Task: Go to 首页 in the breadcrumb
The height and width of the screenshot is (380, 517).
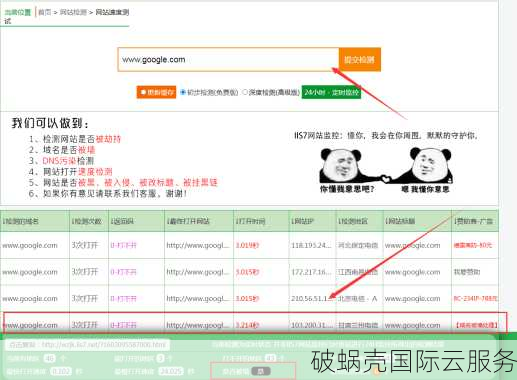Action: point(44,12)
